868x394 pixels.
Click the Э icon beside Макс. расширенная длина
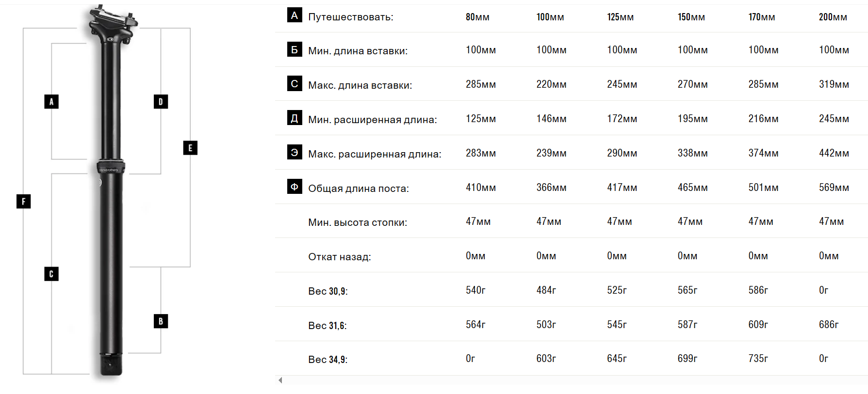pos(295,152)
